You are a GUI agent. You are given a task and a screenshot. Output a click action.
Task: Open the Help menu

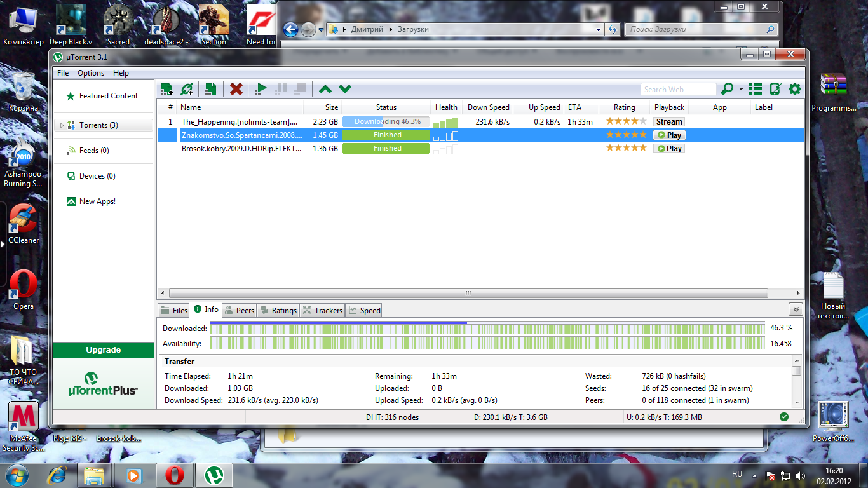point(121,73)
